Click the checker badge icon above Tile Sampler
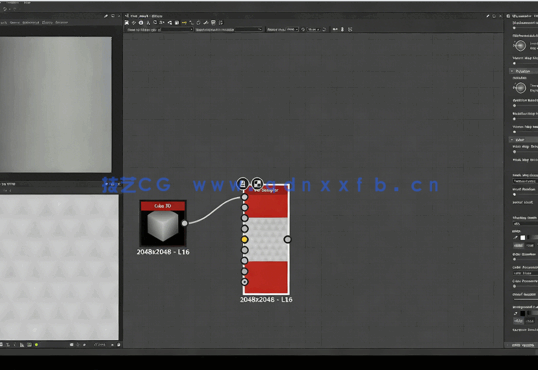 257,184
